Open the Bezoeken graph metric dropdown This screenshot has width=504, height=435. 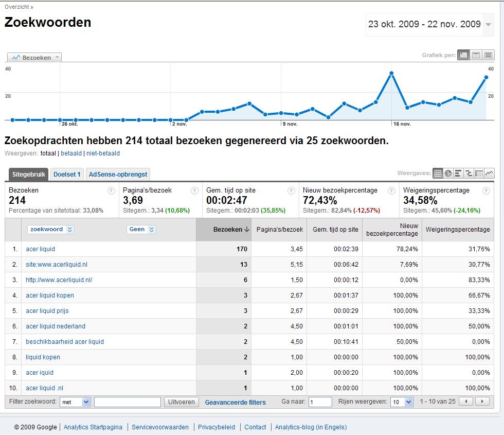pyautogui.click(x=34, y=57)
